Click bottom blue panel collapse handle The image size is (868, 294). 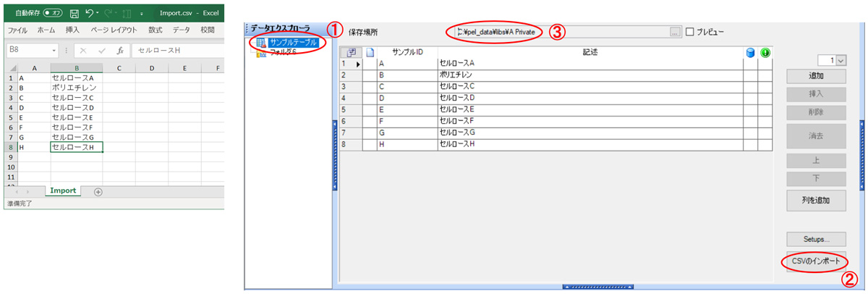(x=597, y=287)
